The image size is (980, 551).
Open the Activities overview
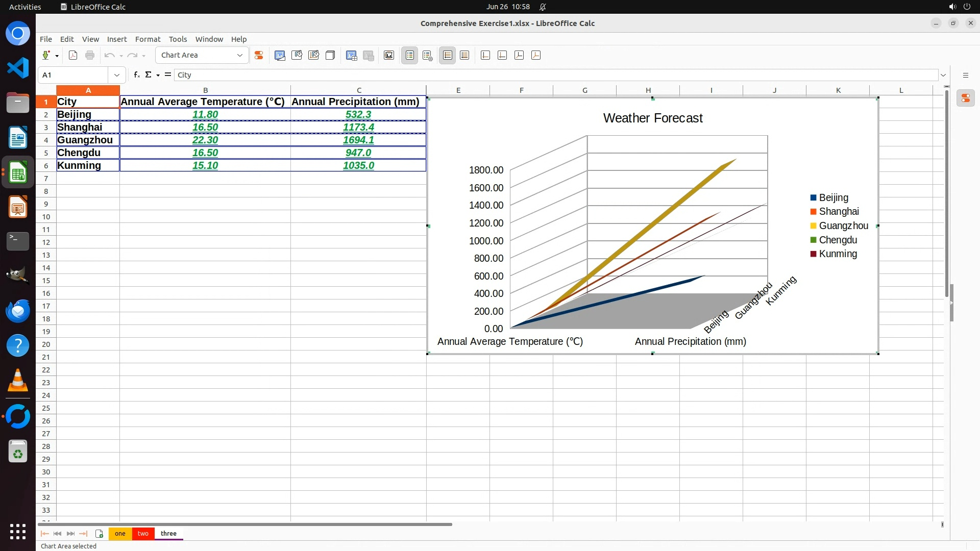pos(25,7)
